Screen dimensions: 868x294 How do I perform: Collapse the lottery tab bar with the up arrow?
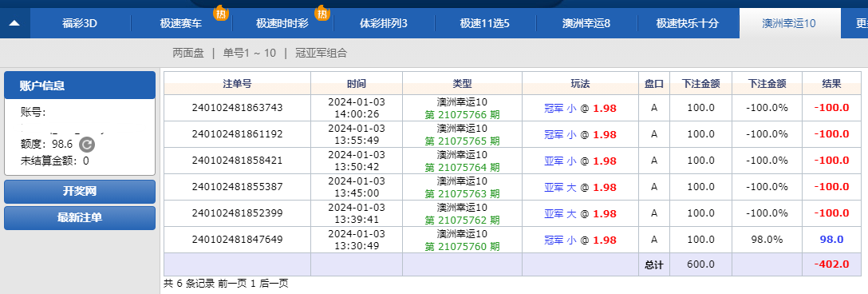[x=14, y=23]
